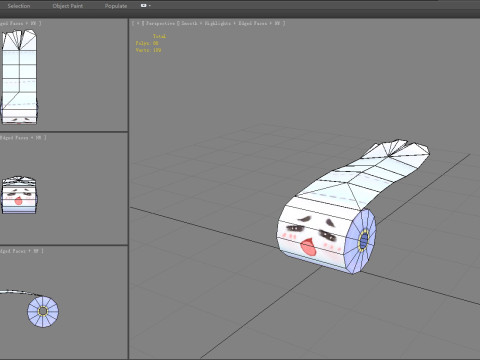The height and width of the screenshot is (360, 480).
Task: Open the Smooth + Highlights shading label menu
Action: point(206,24)
